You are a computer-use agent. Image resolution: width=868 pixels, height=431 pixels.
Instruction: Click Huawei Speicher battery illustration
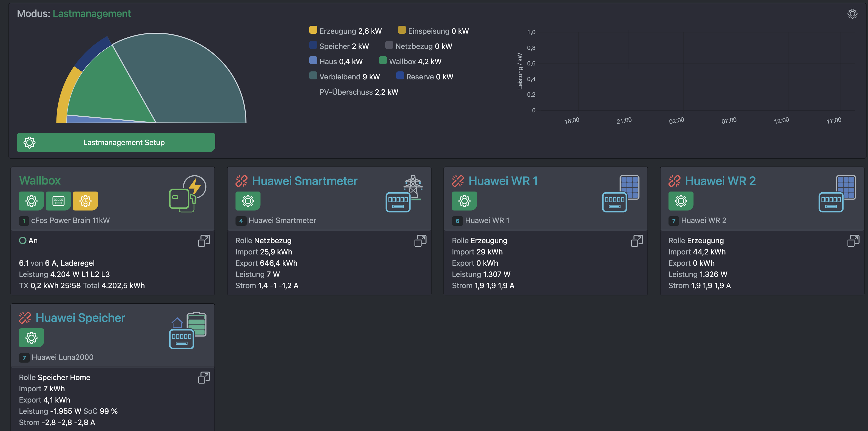coord(187,330)
